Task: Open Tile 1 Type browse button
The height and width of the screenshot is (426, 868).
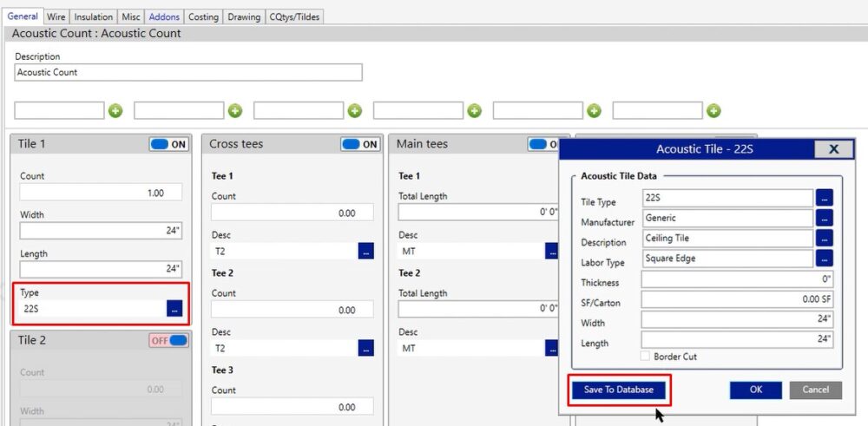Action: tap(174, 308)
